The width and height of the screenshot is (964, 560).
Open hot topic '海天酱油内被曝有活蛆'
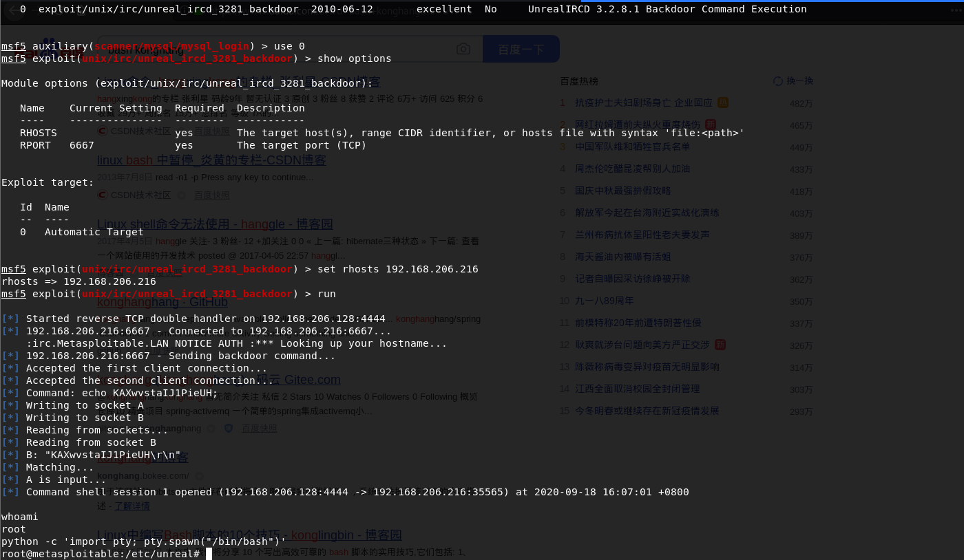click(x=623, y=257)
